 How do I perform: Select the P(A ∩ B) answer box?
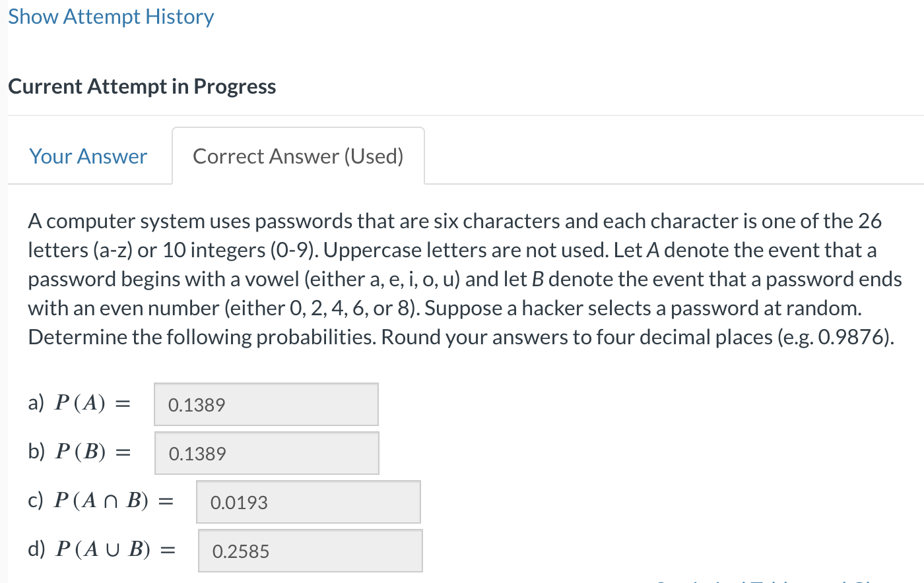(308, 502)
